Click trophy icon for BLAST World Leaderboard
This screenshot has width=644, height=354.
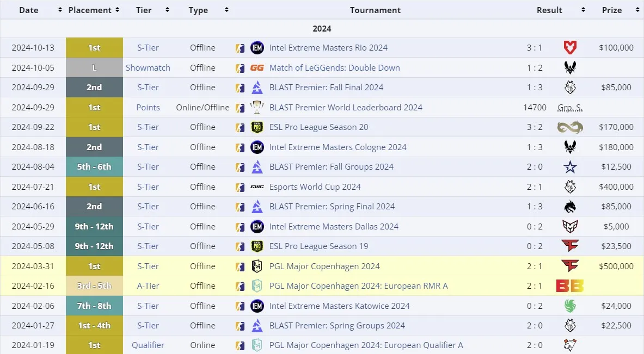tap(257, 107)
